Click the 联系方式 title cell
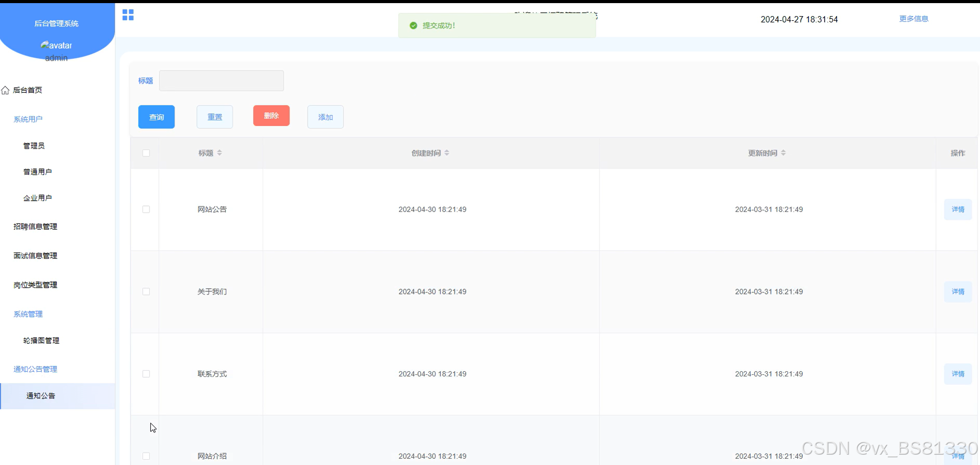This screenshot has height=465, width=980. (212, 374)
